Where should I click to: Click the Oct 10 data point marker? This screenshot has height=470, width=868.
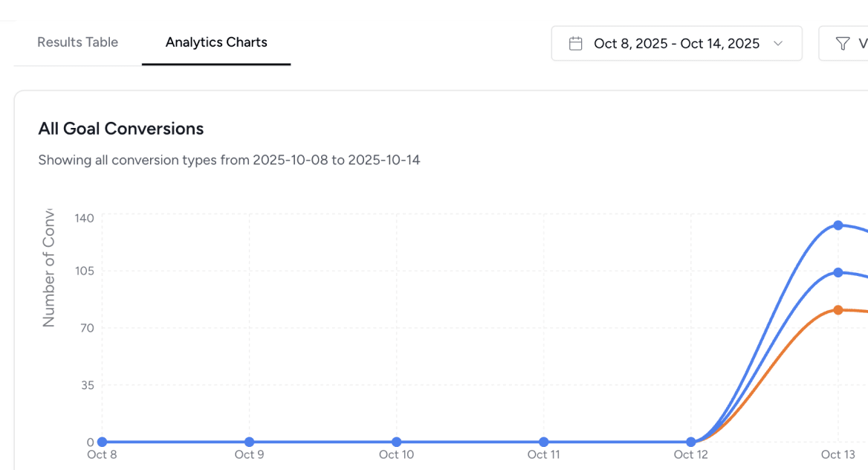coord(396,442)
